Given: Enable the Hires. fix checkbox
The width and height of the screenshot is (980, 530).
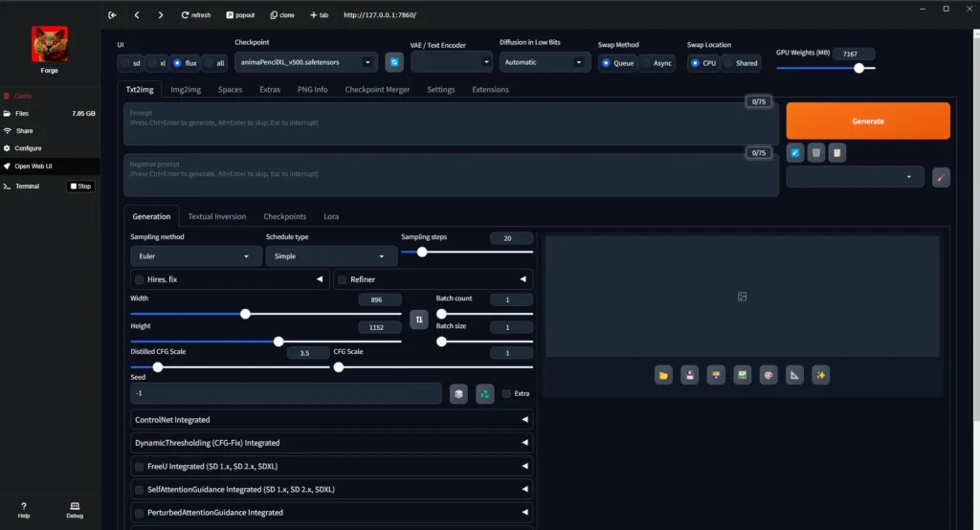Looking at the screenshot, I should [140, 279].
